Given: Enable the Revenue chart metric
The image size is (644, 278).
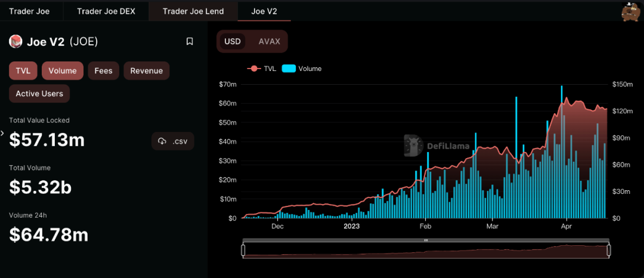Looking at the screenshot, I should pos(147,70).
